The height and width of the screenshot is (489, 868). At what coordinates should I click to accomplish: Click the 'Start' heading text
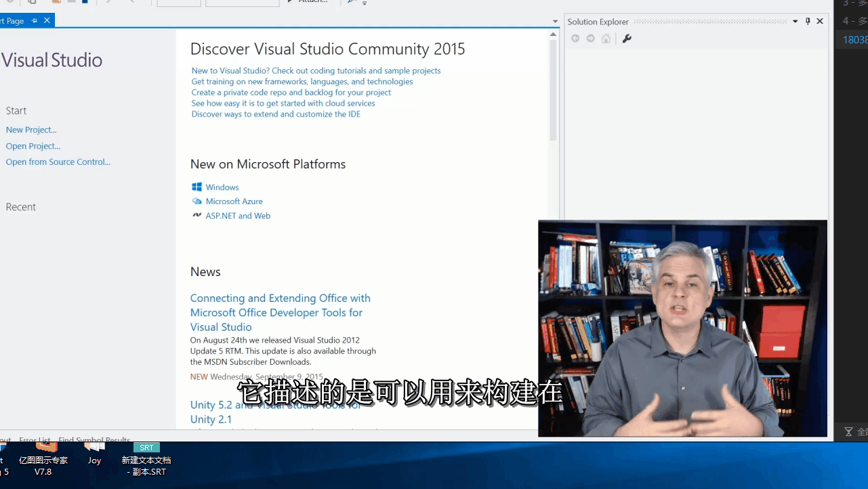pyautogui.click(x=16, y=111)
